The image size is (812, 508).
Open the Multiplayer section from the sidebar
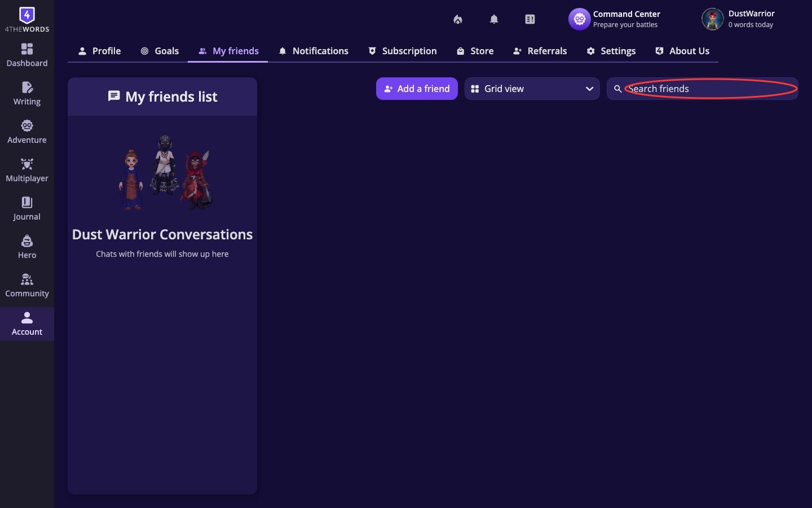(x=27, y=169)
